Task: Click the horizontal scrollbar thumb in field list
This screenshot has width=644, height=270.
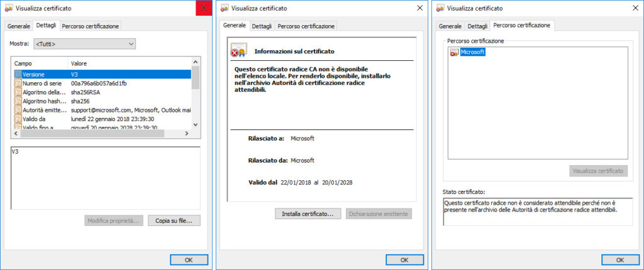Action: [x=92, y=134]
